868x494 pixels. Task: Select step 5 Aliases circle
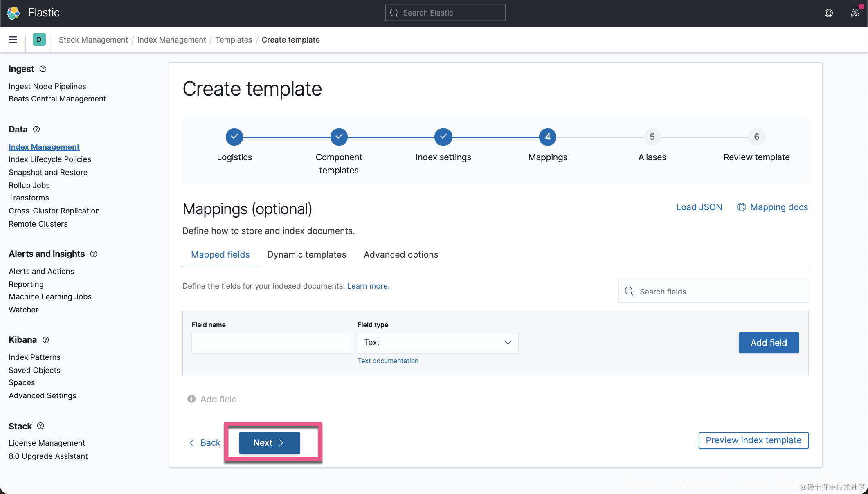tap(652, 137)
